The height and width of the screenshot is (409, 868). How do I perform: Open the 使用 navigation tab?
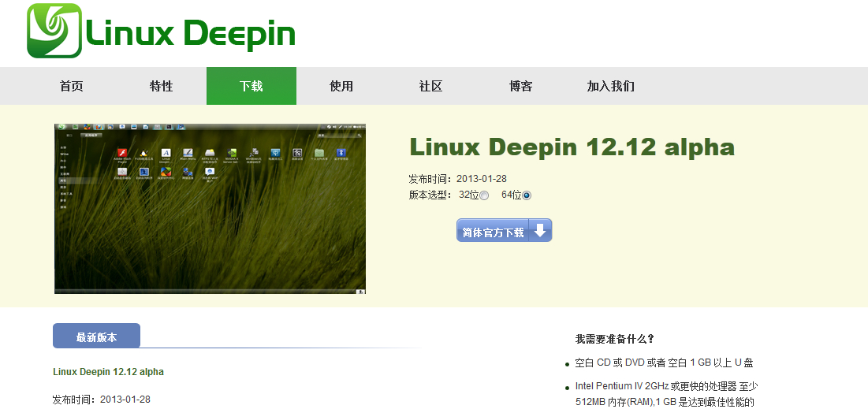point(341,87)
